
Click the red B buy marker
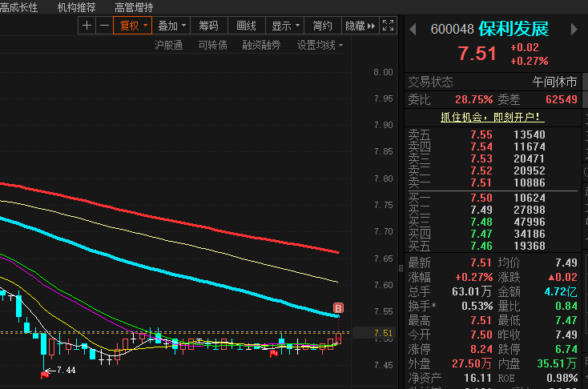coord(338,308)
